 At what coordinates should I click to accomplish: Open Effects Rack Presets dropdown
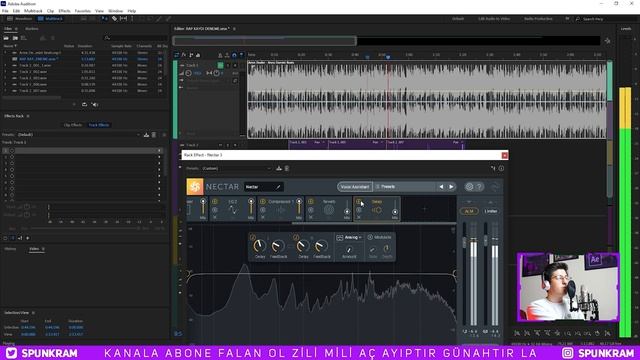tap(78, 135)
